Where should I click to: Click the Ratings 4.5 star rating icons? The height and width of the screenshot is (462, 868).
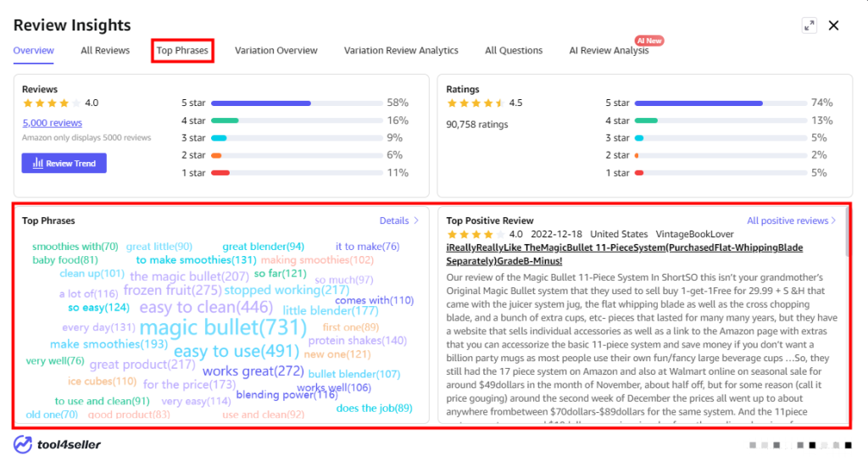tap(476, 103)
